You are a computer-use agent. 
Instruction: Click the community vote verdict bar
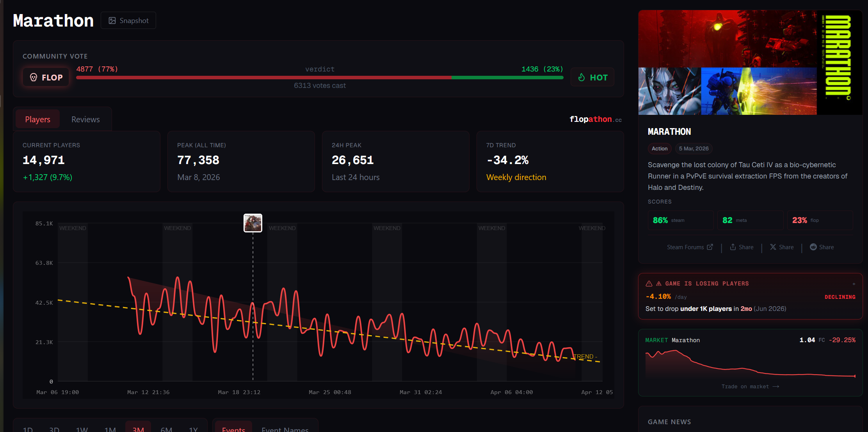319,78
